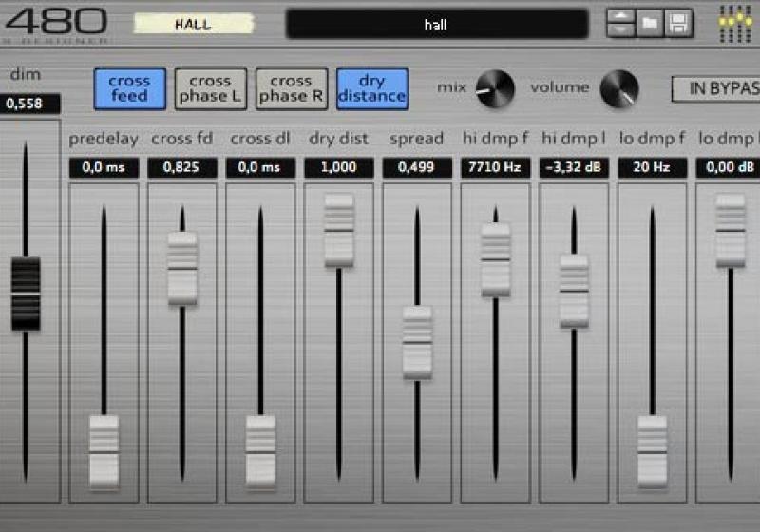The height and width of the screenshot is (532, 760).
Task: Click the cross fd slider handle
Action: [182, 268]
